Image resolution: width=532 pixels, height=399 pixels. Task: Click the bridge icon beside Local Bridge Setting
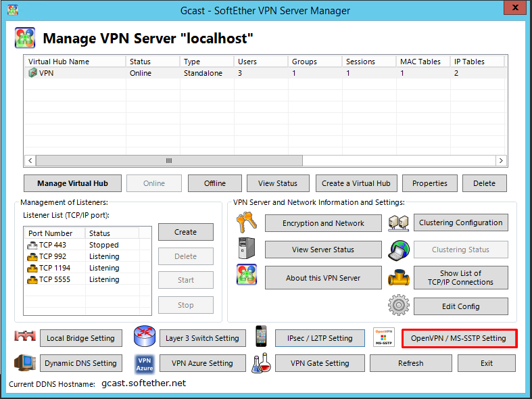click(x=25, y=335)
